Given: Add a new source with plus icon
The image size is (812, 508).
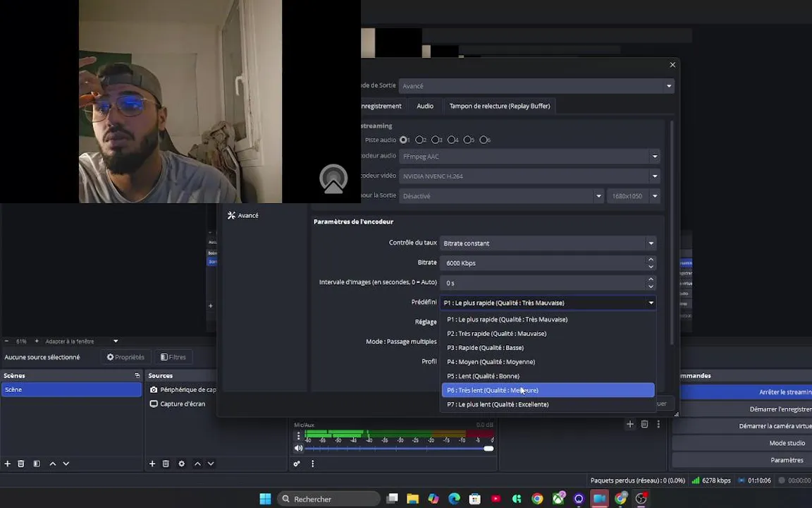Looking at the screenshot, I should pyautogui.click(x=152, y=464).
